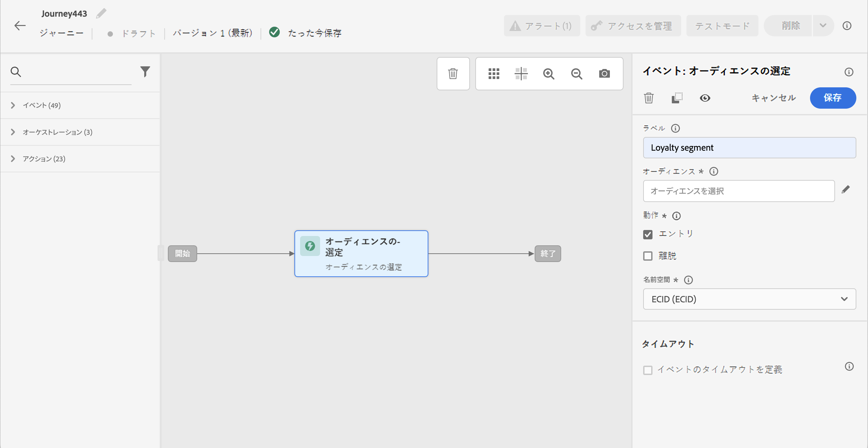Click the zoom in magnifier icon
868x448 pixels.
(549, 73)
